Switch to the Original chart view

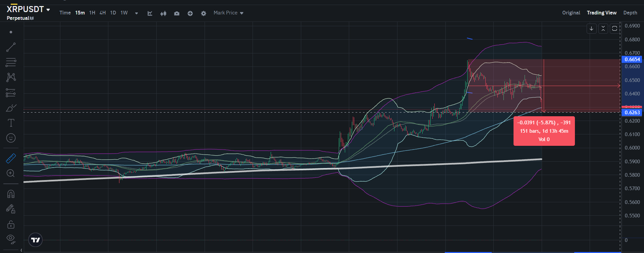[x=571, y=13]
